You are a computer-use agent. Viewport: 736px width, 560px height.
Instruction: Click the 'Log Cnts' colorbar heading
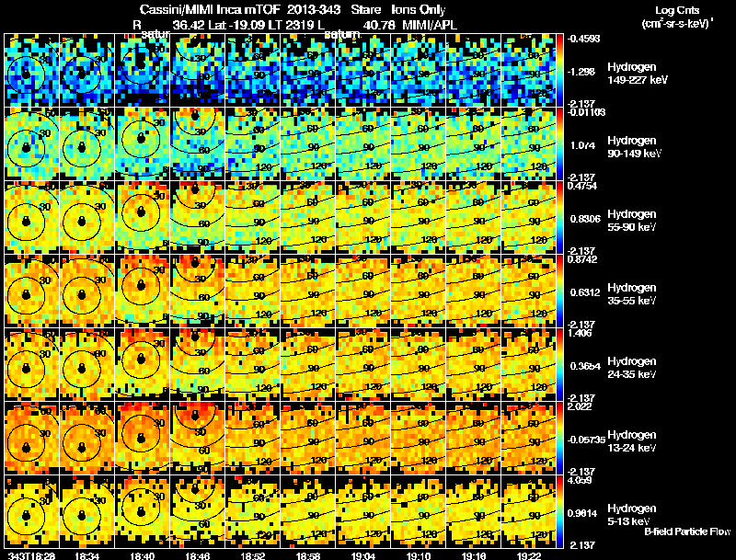(x=677, y=10)
